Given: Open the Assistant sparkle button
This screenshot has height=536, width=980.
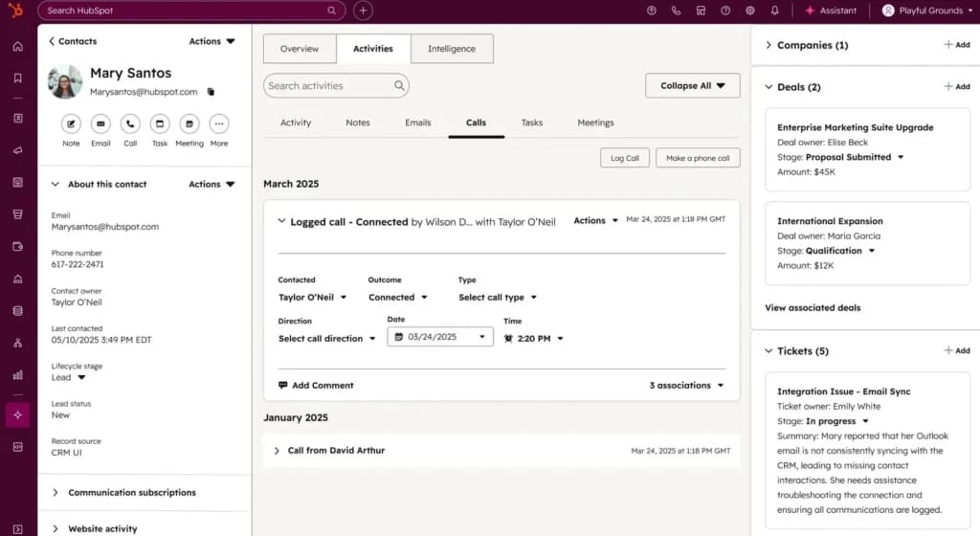Looking at the screenshot, I should click(x=831, y=11).
